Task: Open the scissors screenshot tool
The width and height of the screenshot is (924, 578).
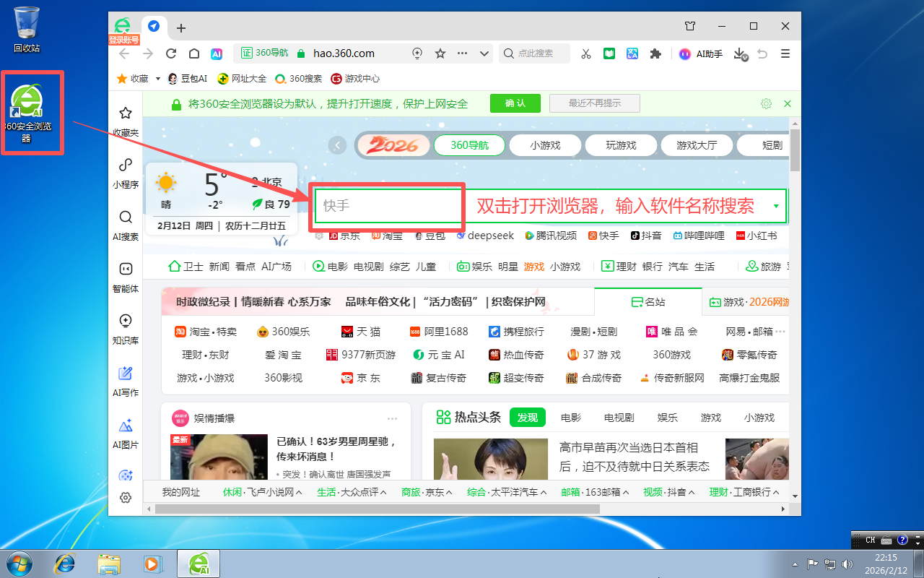Action: coord(586,53)
